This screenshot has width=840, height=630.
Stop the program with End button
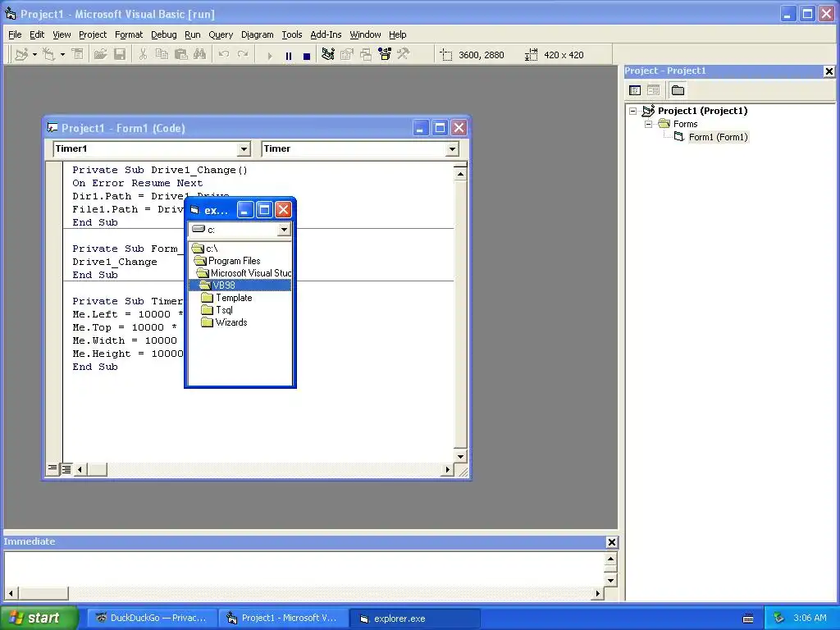click(x=307, y=55)
